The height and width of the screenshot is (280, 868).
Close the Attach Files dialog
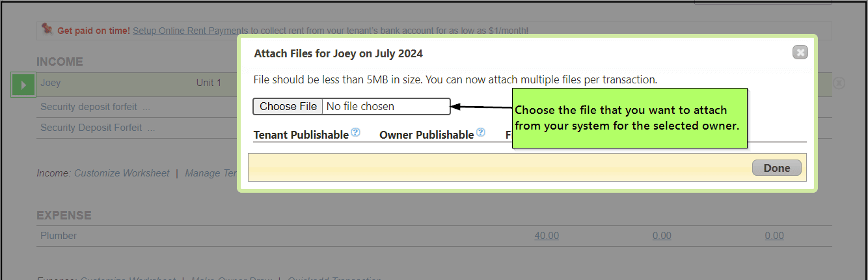pos(800,53)
